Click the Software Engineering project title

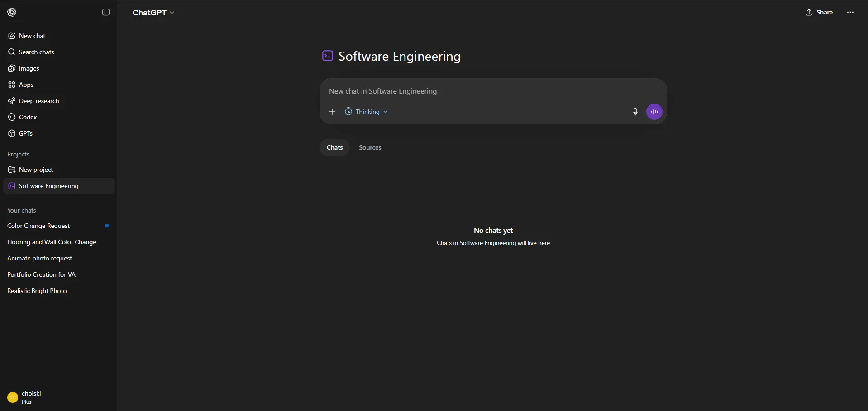point(400,56)
